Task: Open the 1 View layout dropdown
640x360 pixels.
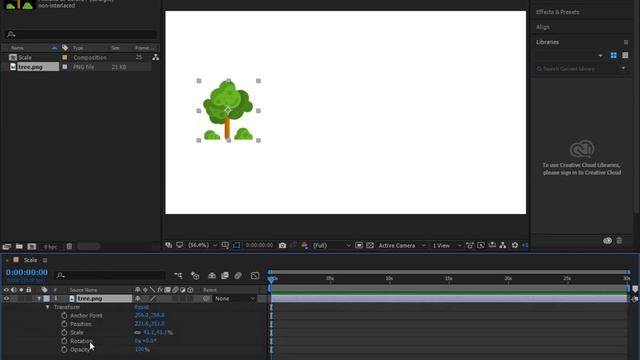Action: (x=447, y=245)
